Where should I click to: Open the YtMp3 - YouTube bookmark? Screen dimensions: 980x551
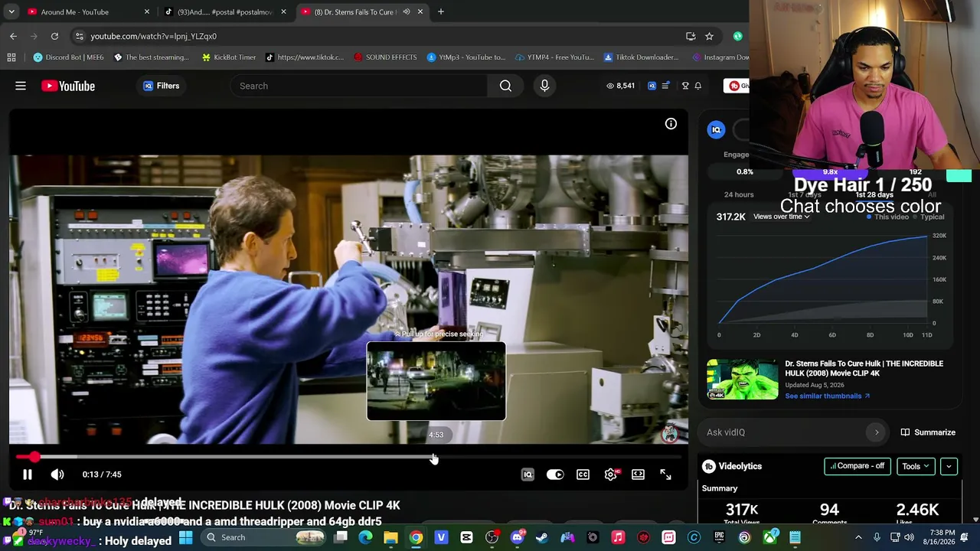(465, 57)
